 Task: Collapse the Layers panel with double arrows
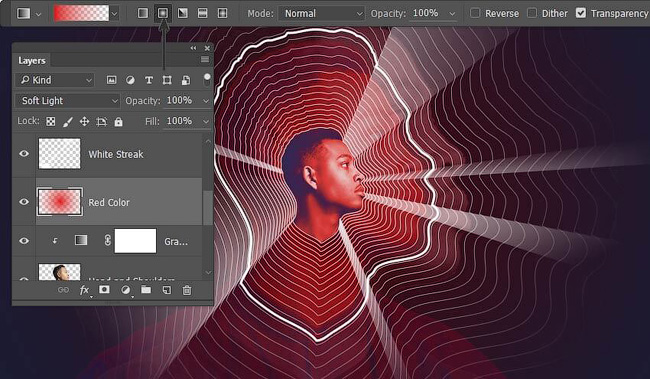pos(193,48)
